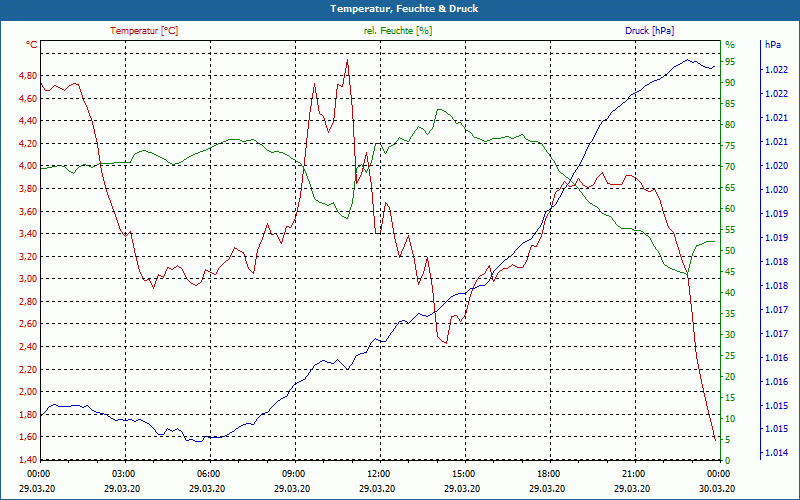Image resolution: width=800 pixels, height=500 pixels.
Task: Click the 4,60 temperature axis tick
Action: [x=28, y=98]
